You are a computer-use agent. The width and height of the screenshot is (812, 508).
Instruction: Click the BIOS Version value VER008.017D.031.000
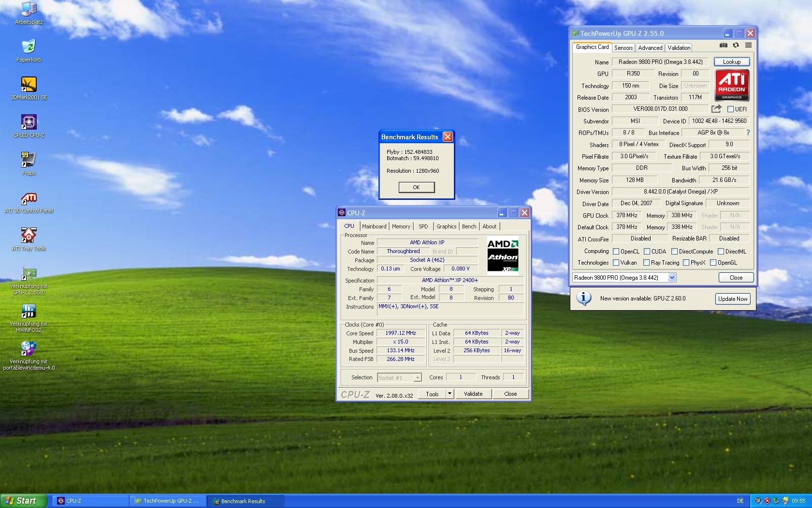point(660,109)
